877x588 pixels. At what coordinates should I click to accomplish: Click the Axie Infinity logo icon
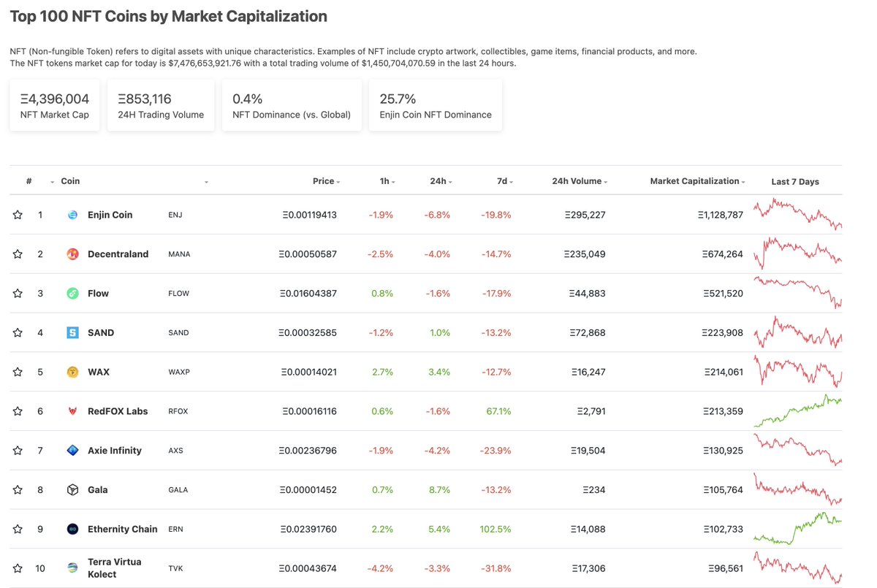pyautogui.click(x=72, y=451)
